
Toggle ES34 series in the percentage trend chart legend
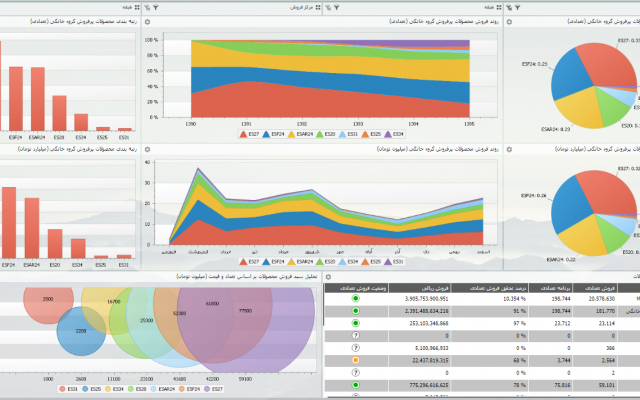click(x=394, y=134)
